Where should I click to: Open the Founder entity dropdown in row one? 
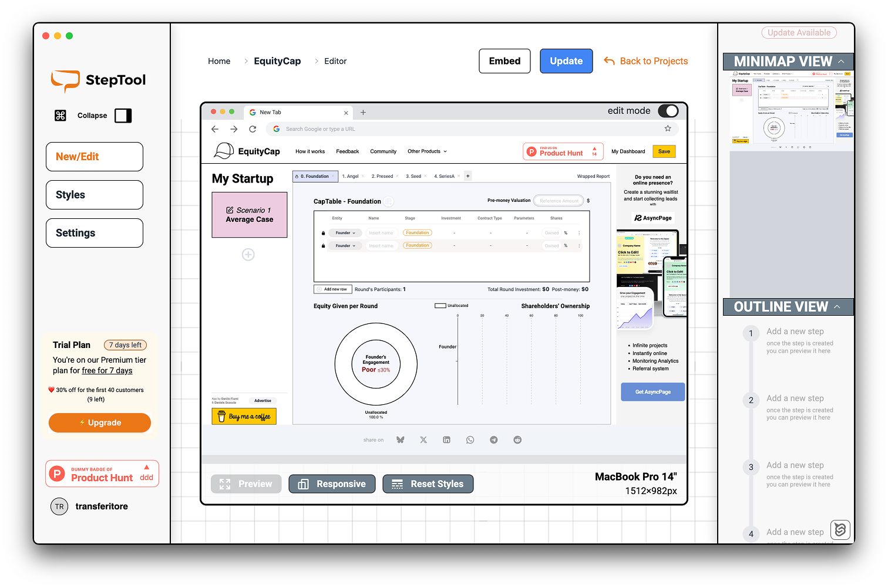(x=345, y=232)
